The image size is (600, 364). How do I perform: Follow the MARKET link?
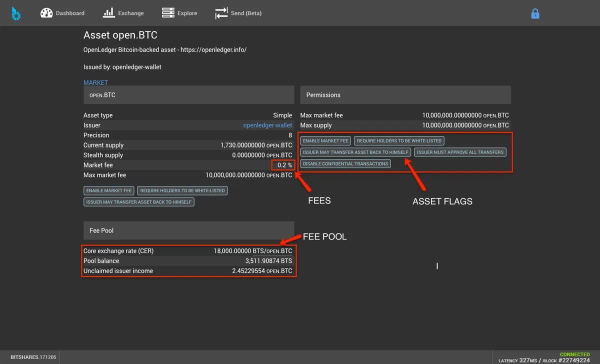click(x=95, y=82)
